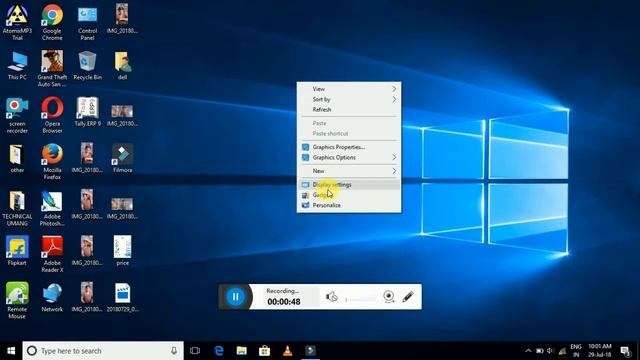Select the Control Panel desktop icon
The image size is (640, 360).
tap(87, 22)
